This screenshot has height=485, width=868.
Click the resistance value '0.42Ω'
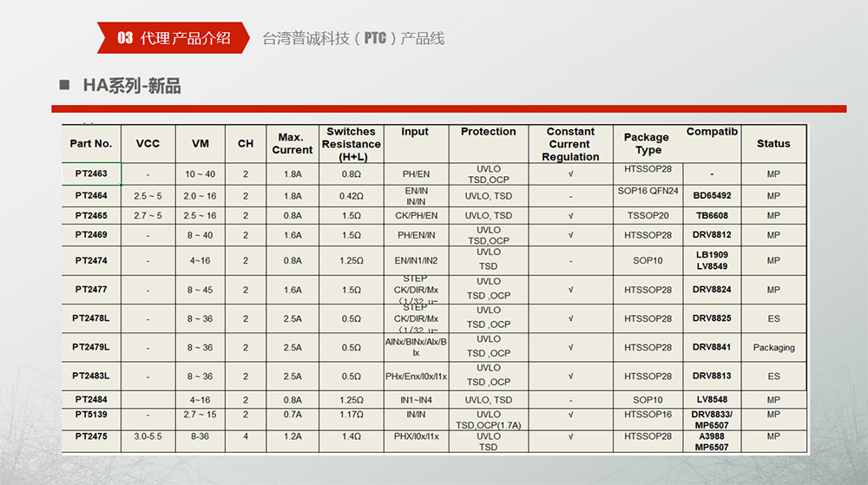pyautogui.click(x=352, y=196)
